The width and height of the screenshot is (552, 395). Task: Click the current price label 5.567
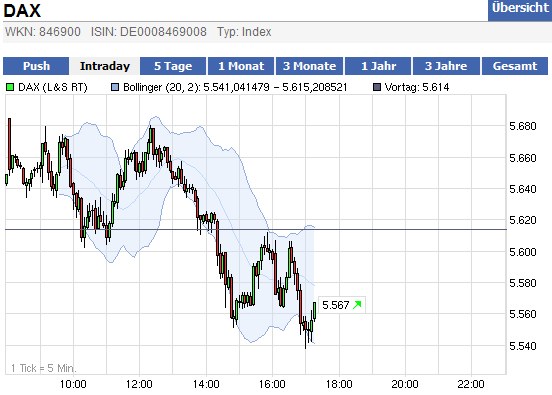coord(335,305)
